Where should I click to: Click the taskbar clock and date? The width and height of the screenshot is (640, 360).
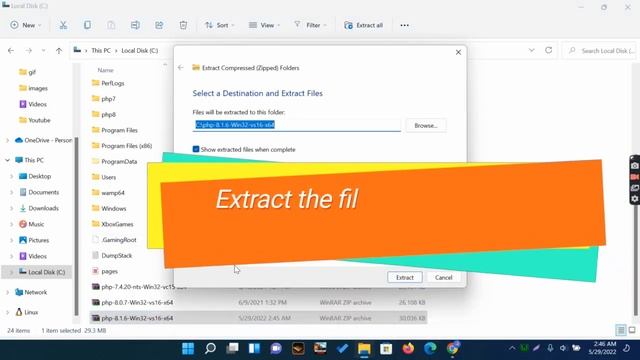[x=602, y=348]
